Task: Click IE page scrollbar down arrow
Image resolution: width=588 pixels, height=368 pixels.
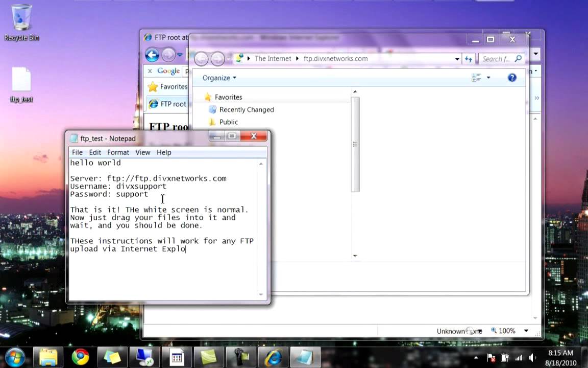Action: (x=535, y=318)
